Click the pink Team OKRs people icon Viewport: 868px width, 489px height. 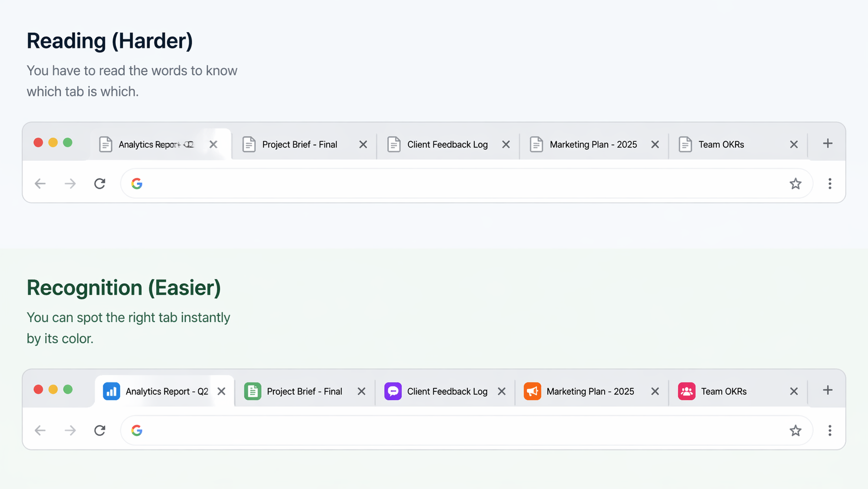coord(687,391)
